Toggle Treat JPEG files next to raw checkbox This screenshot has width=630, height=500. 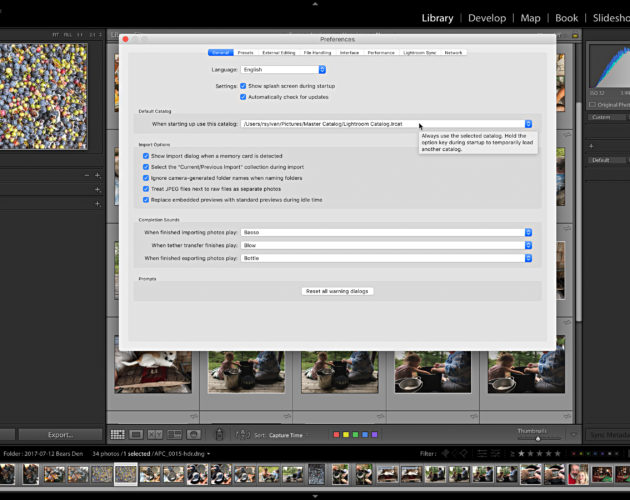click(146, 189)
